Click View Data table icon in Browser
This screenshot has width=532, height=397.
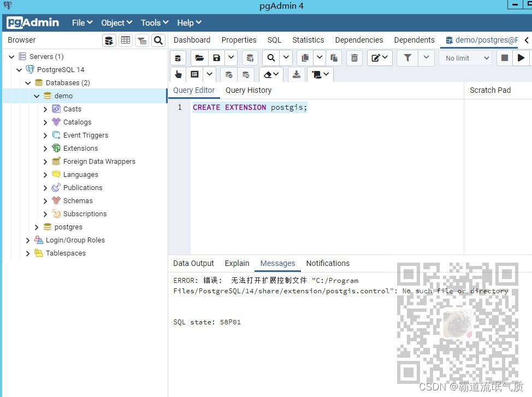pyautogui.click(x=126, y=40)
